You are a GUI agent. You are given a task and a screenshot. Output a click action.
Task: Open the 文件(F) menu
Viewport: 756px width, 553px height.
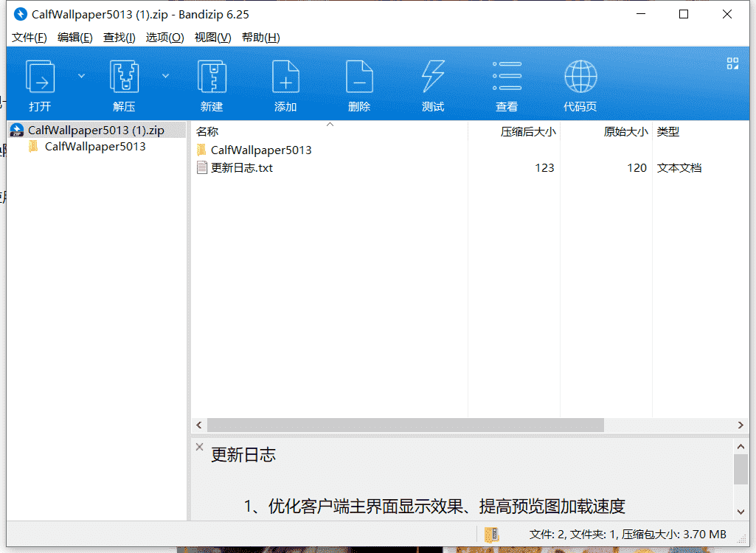click(29, 38)
